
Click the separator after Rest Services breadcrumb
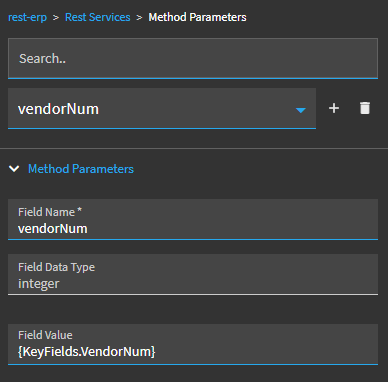click(139, 17)
